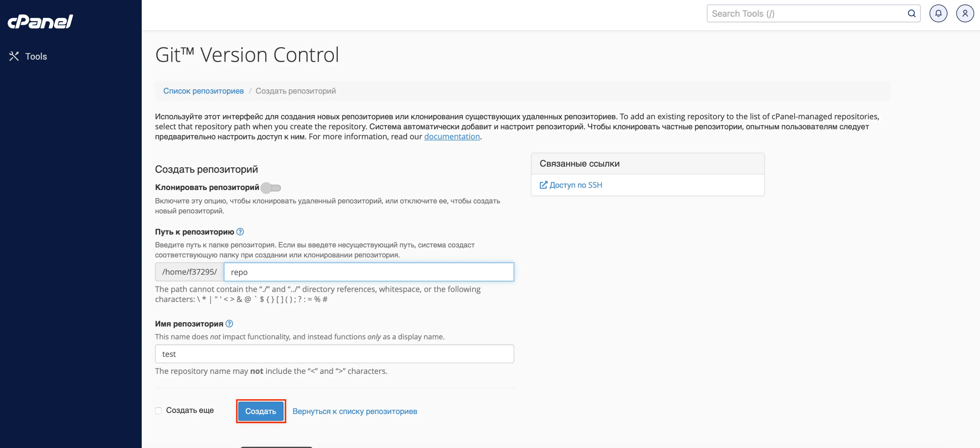Viewport: 980px width, 448px height.
Task: Click Вернуться к списку репозиториев link
Action: click(354, 411)
